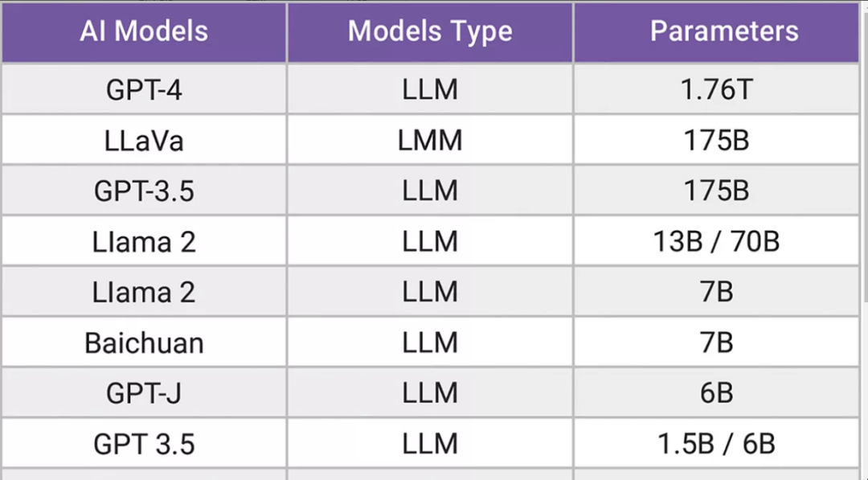Select the 175B cell in LLaVa row
Image resolution: width=868 pixels, height=480 pixels.
coord(716,140)
